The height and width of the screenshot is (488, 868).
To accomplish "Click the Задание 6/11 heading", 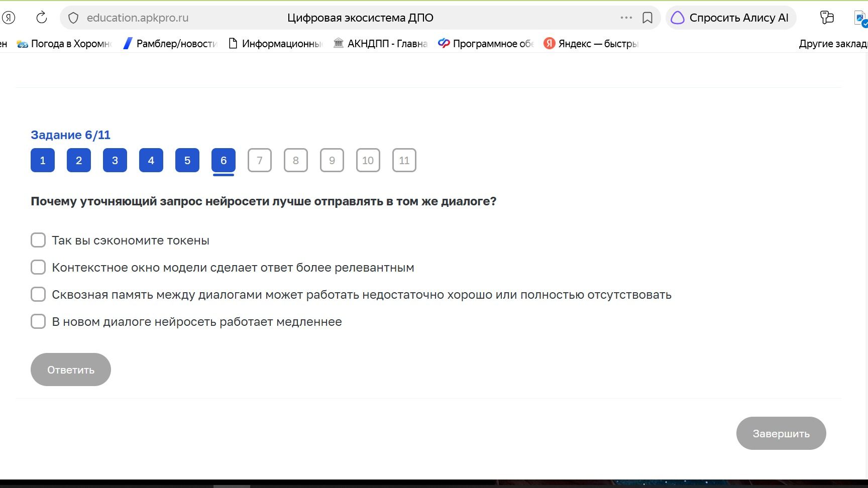I will (x=70, y=135).
